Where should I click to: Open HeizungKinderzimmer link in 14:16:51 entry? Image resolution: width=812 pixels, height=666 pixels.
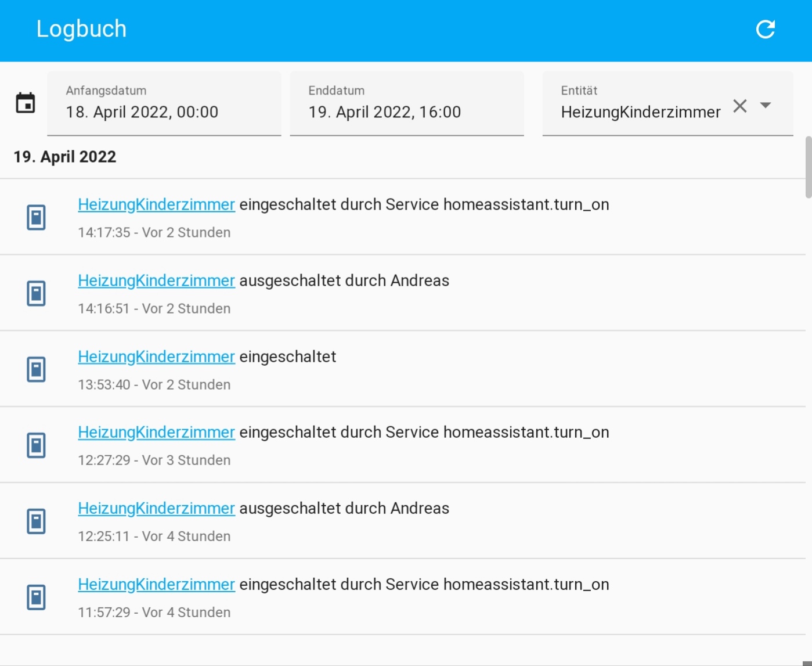click(x=156, y=280)
